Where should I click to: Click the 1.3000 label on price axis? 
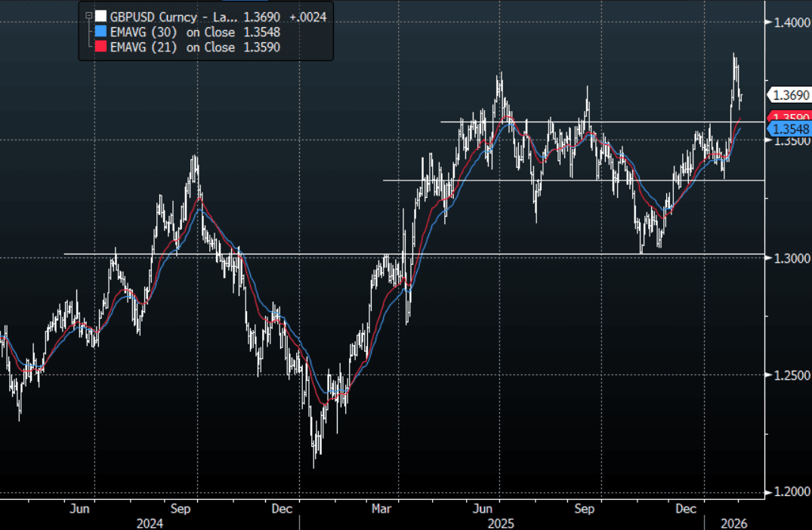click(789, 258)
